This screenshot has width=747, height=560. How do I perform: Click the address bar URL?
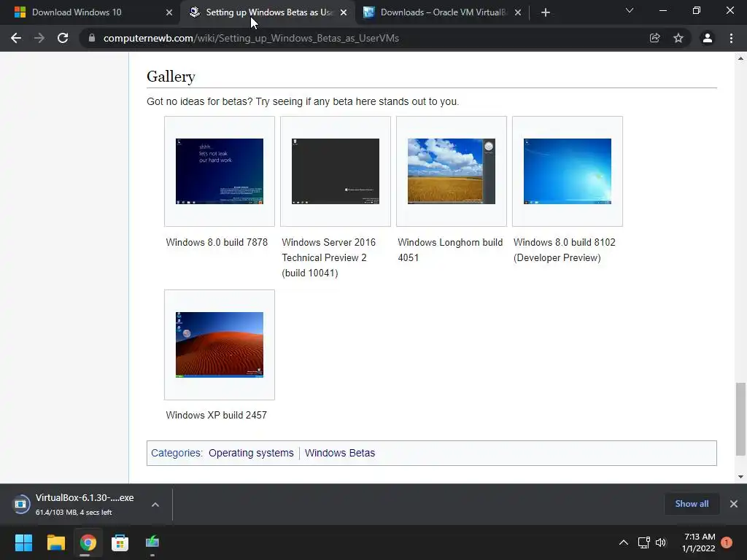point(251,38)
